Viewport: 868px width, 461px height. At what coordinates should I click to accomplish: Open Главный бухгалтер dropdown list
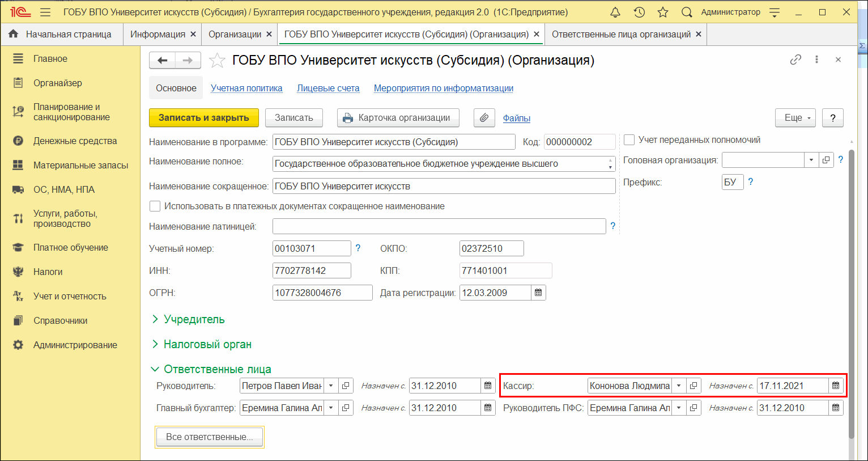click(x=331, y=408)
